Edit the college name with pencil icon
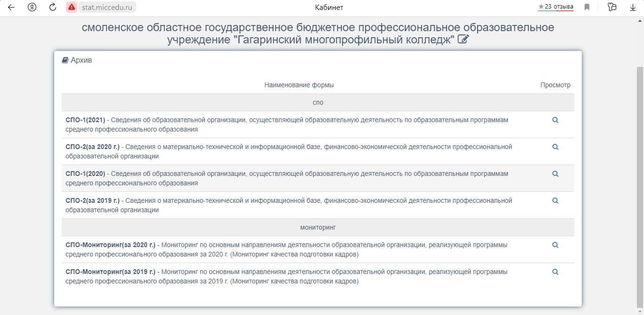 [463, 40]
